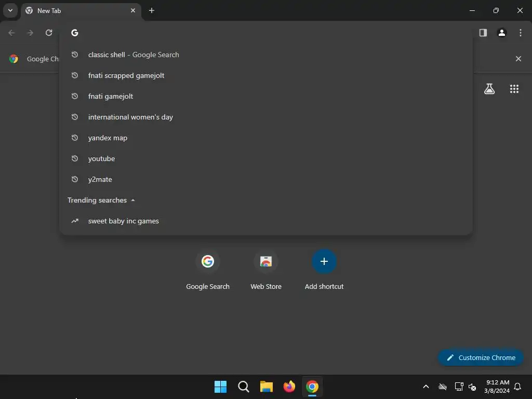Close the New Tab tab

133,10
